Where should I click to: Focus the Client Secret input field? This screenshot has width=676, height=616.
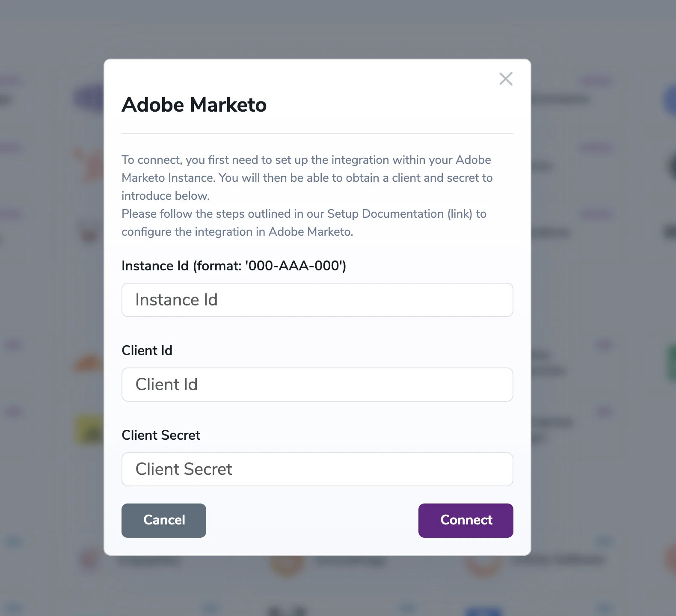(x=317, y=469)
